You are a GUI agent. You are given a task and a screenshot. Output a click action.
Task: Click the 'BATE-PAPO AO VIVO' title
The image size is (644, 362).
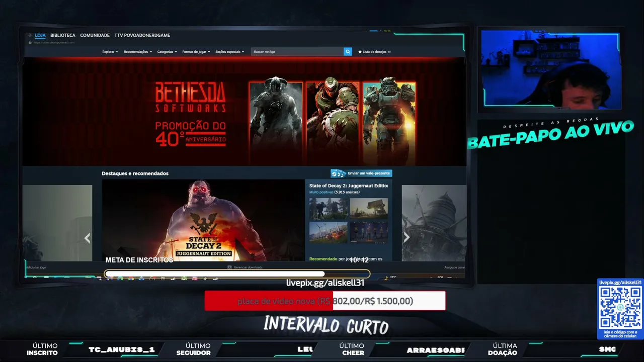coord(550,134)
